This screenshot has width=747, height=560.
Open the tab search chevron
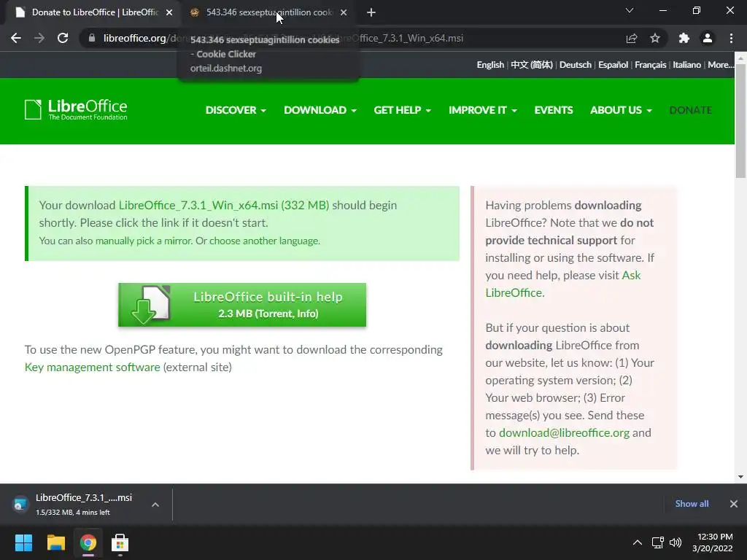pos(630,10)
